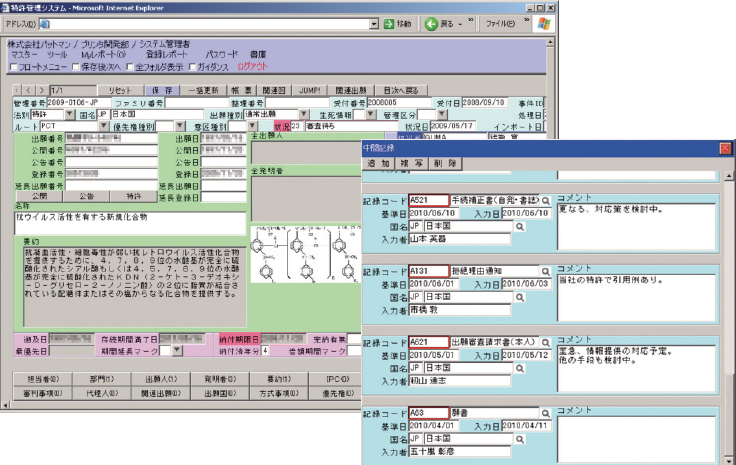Click the previous record '<' icon
The image size is (736, 465).
point(29,90)
